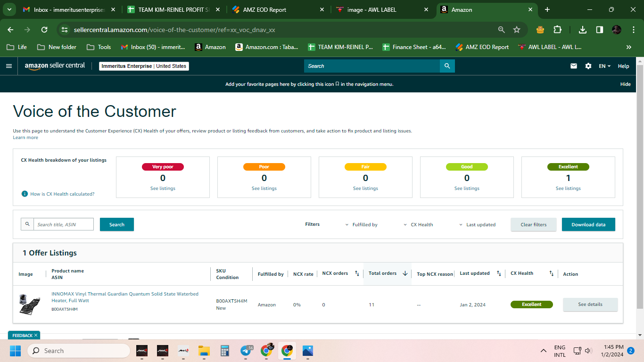
Task: Hide the favorite pages banner
Action: pyautogui.click(x=625, y=84)
